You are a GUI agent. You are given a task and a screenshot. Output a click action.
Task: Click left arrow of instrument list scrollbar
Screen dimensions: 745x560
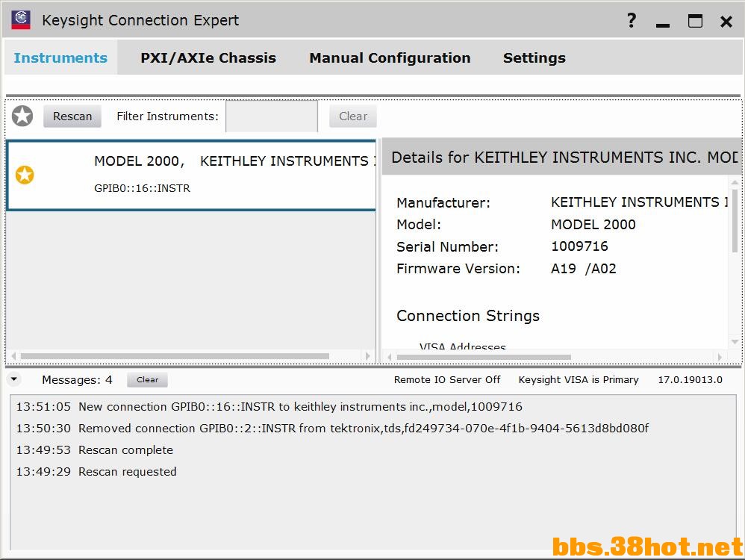click(13, 356)
